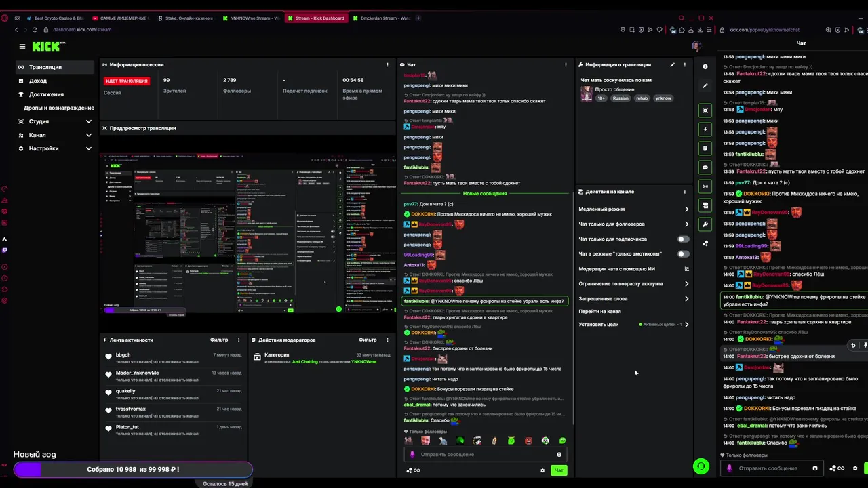The width and height of the screenshot is (868, 488).
Task: Switch to Dmcjordan Stream browser tab
Action: click(381, 18)
